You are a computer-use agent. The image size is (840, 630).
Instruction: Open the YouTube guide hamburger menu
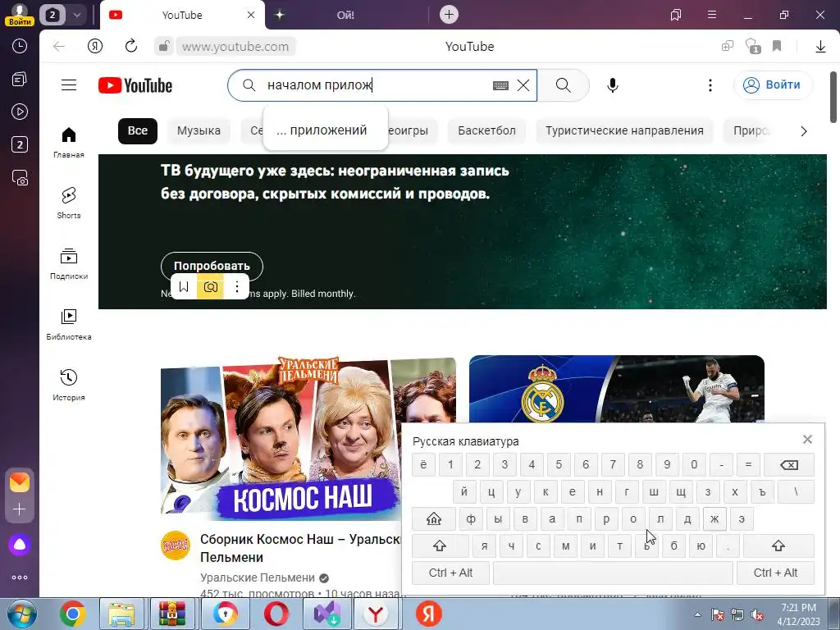tap(69, 85)
